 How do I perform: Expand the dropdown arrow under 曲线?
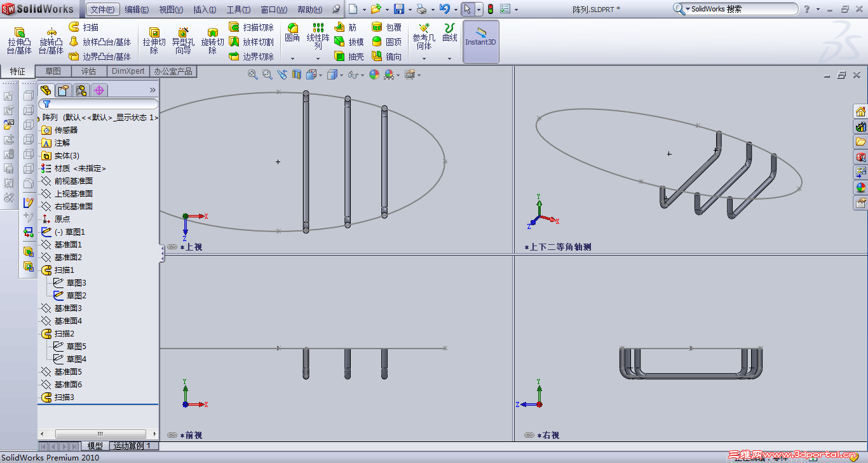450,59
